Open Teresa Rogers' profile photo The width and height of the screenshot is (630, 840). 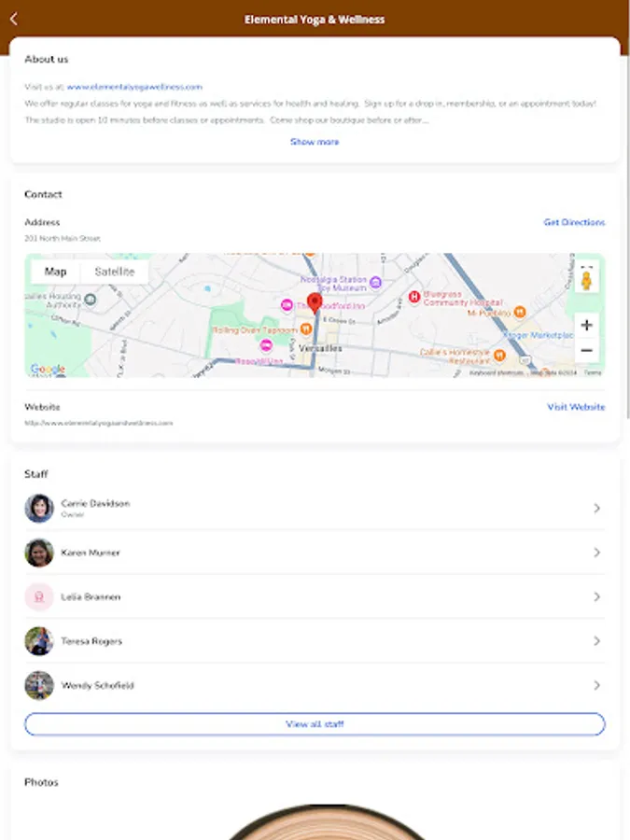(39, 641)
